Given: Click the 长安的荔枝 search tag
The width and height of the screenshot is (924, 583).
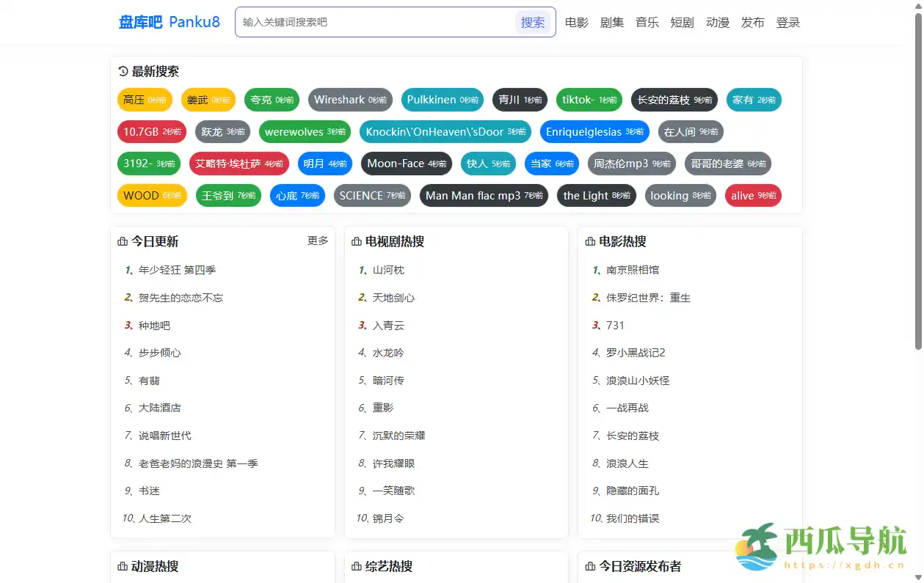Looking at the screenshot, I should [x=674, y=100].
